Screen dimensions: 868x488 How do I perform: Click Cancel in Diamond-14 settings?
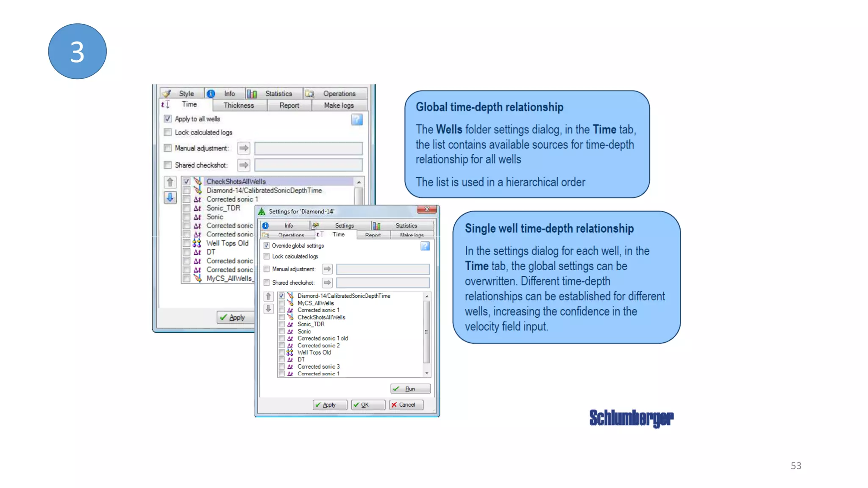click(406, 405)
